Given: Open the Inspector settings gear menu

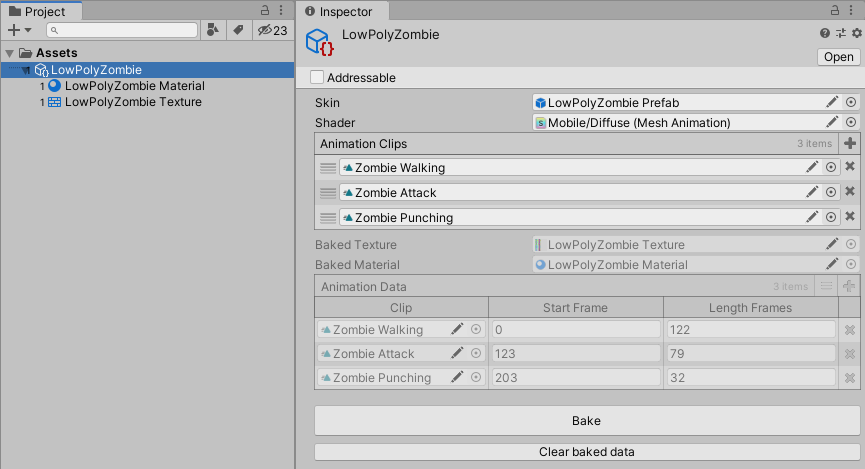Looking at the screenshot, I should [x=857, y=33].
